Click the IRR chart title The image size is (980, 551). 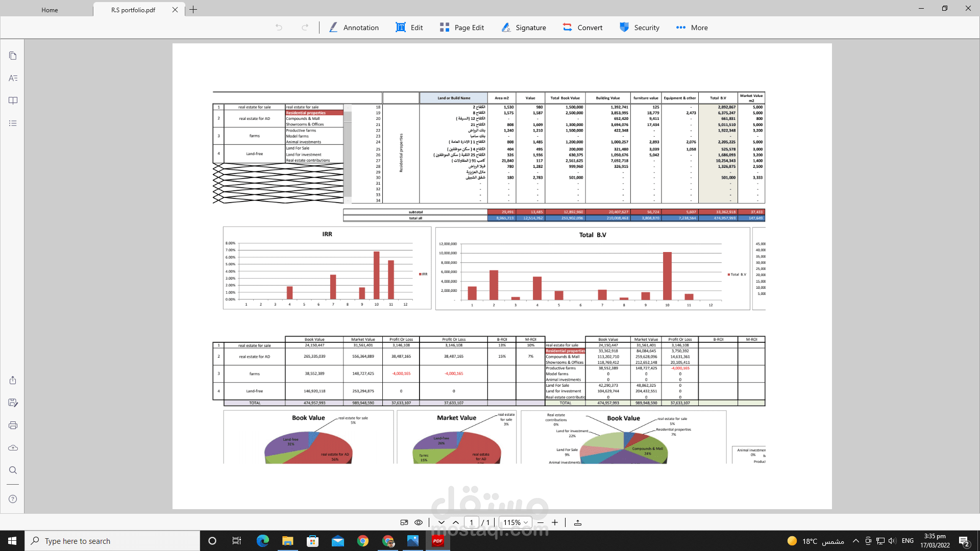coord(327,234)
